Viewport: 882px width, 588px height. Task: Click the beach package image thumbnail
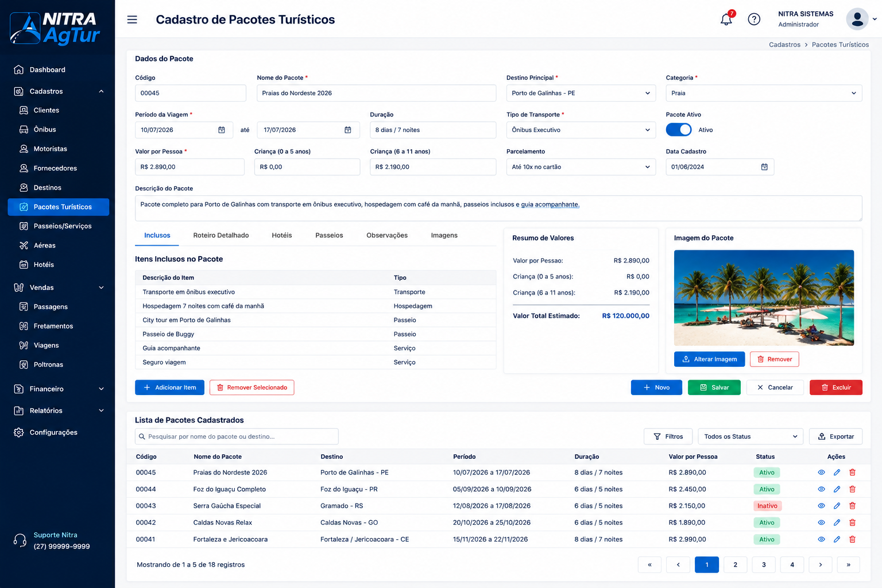pos(764,297)
